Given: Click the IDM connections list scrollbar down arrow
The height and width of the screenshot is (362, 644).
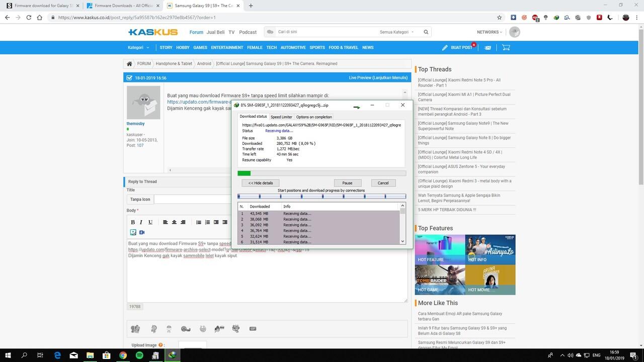Looking at the screenshot, I should click(403, 241).
